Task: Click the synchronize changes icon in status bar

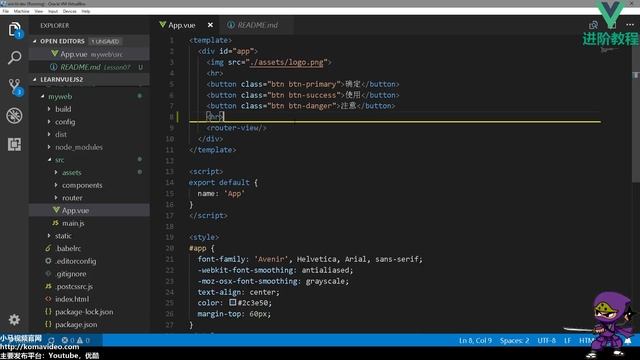Action: [51, 340]
